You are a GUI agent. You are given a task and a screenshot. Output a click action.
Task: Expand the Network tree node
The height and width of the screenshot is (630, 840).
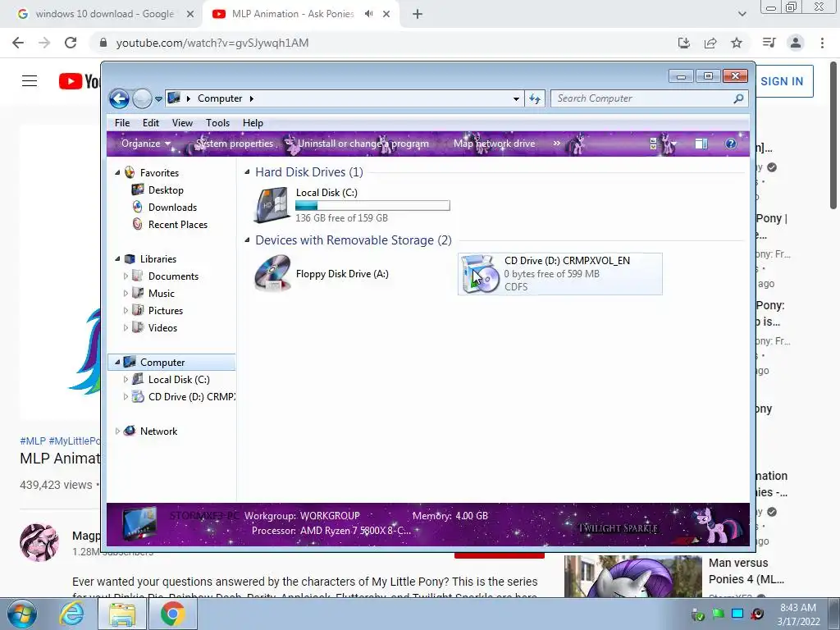(117, 431)
